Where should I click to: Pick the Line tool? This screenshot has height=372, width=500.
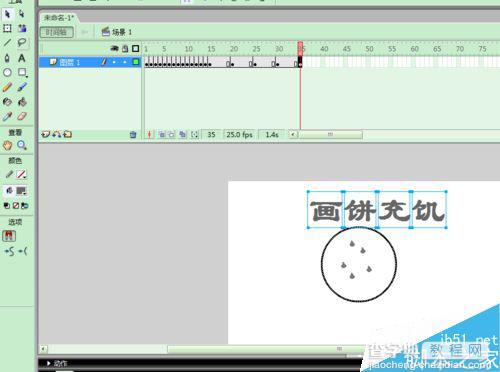(7, 43)
